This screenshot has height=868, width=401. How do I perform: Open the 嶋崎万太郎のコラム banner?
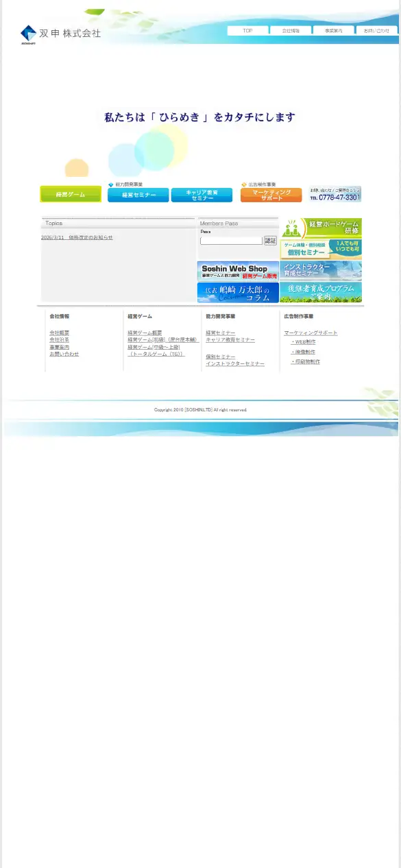coord(238,292)
